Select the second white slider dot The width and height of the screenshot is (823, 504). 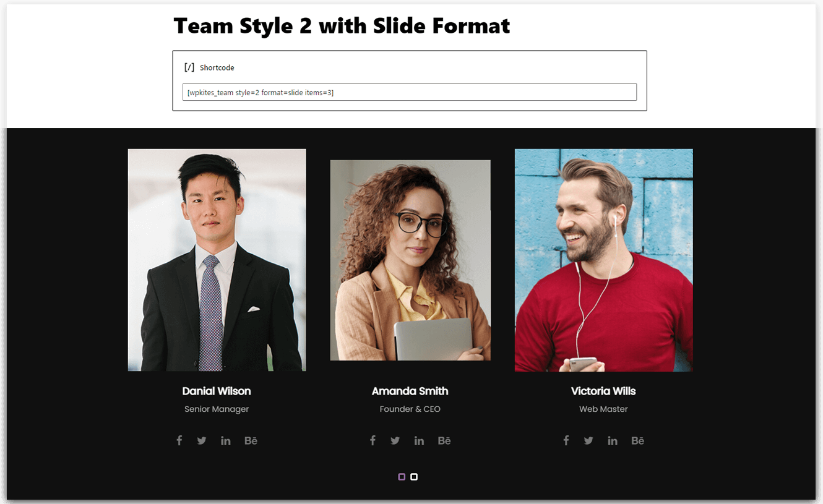coord(414,477)
